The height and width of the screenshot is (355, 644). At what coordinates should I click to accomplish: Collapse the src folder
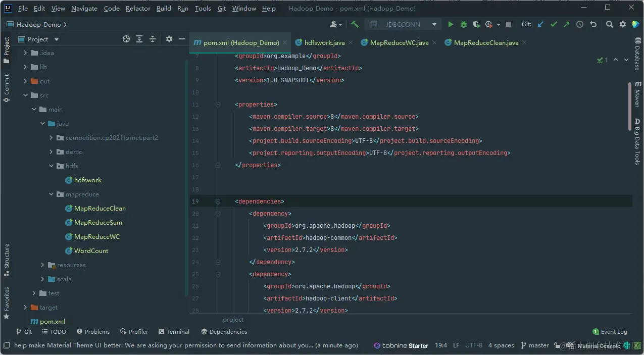pos(25,95)
